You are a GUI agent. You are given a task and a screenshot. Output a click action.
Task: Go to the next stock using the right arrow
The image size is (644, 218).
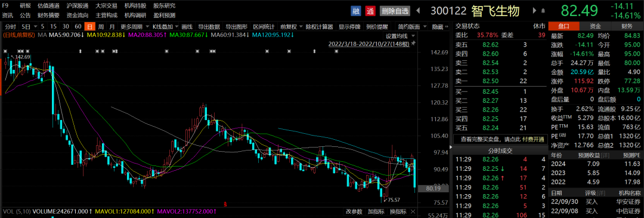(535, 11)
